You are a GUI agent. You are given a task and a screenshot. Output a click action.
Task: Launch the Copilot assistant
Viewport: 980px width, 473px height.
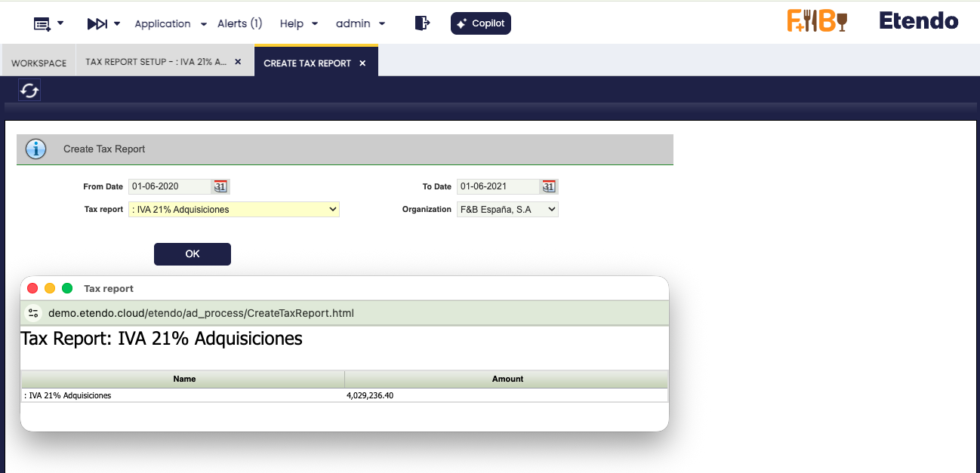(481, 23)
